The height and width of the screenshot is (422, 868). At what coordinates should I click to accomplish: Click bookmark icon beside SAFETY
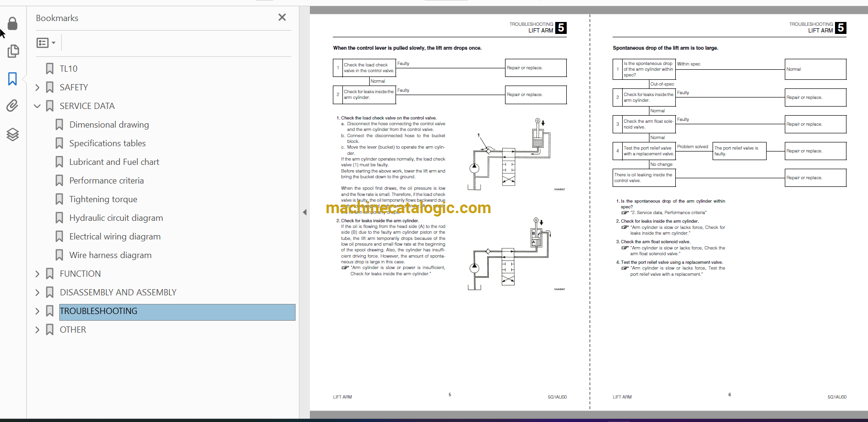click(50, 87)
